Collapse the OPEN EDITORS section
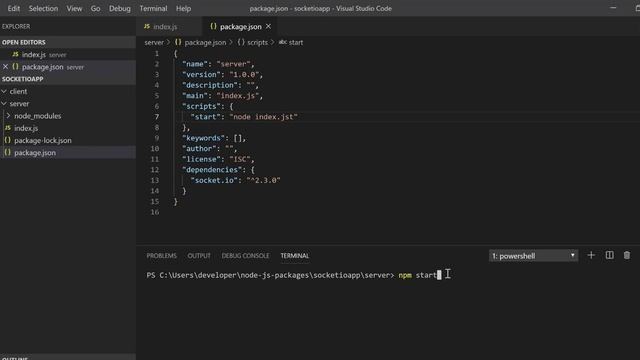The height and width of the screenshot is (360, 640). click(24, 42)
